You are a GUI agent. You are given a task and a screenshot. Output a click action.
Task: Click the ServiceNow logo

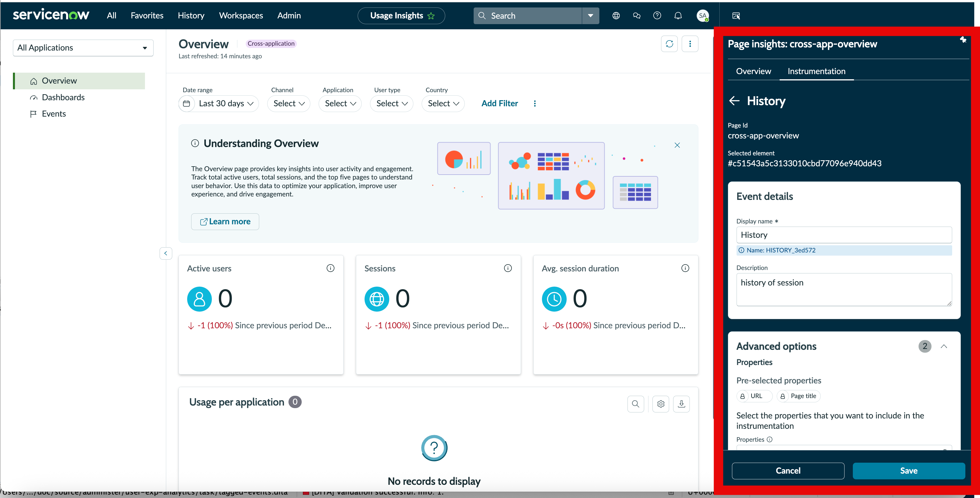pyautogui.click(x=51, y=15)
